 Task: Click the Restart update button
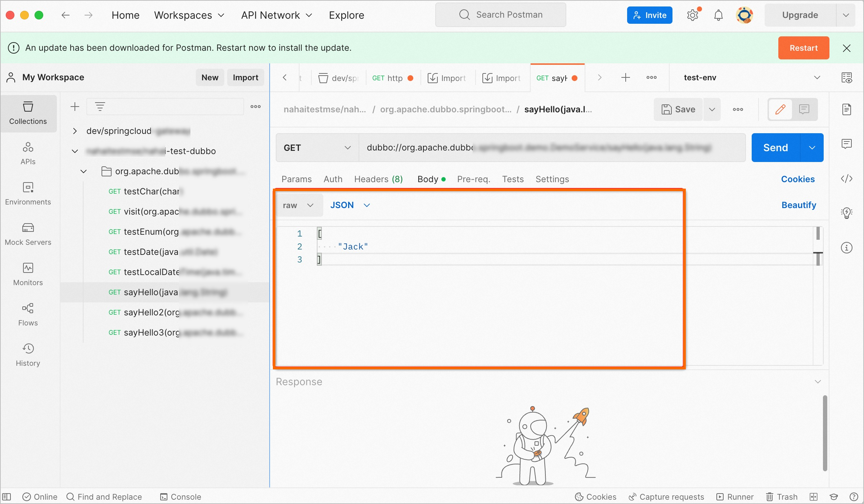pyautogui.click(x=804, y=48)
